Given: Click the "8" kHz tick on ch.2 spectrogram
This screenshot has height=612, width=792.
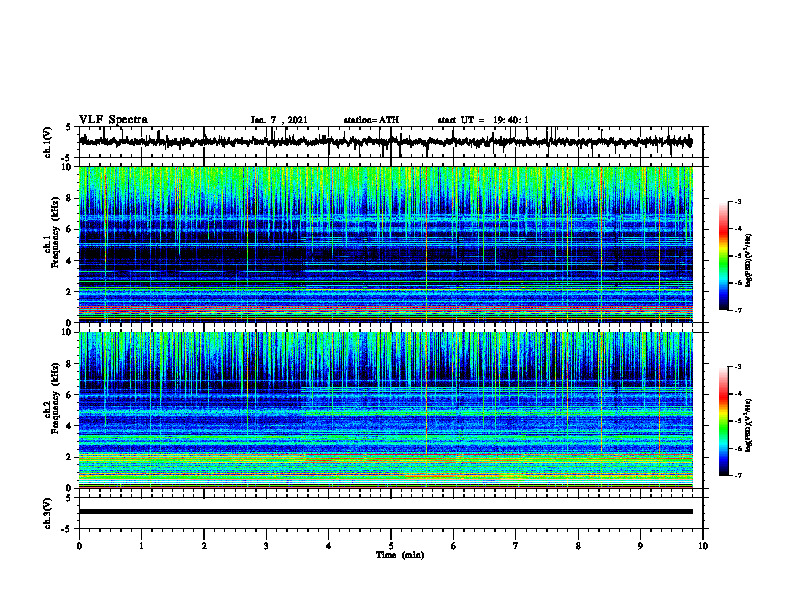Looking at the screenshot, I should (x=70, y=364).
